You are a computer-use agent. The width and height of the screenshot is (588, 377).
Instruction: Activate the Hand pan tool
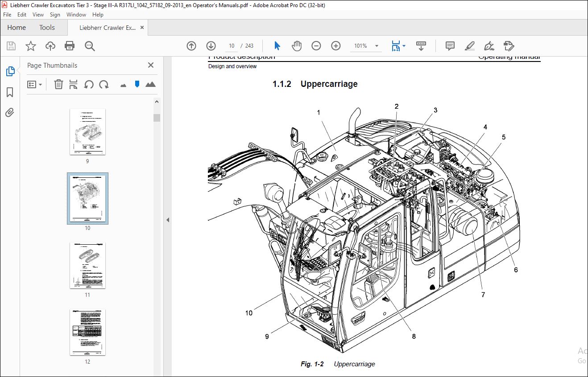tap(297, 46)
